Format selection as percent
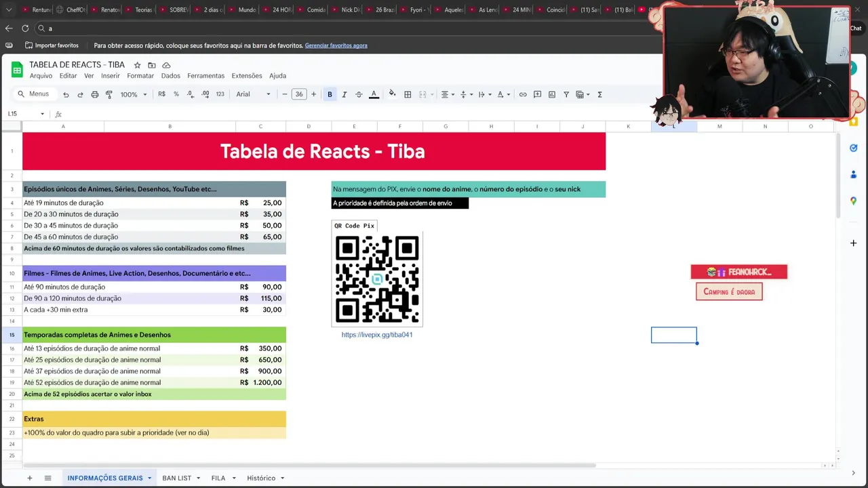The height and width of the screenshot is (488, 868). [176, 94]
